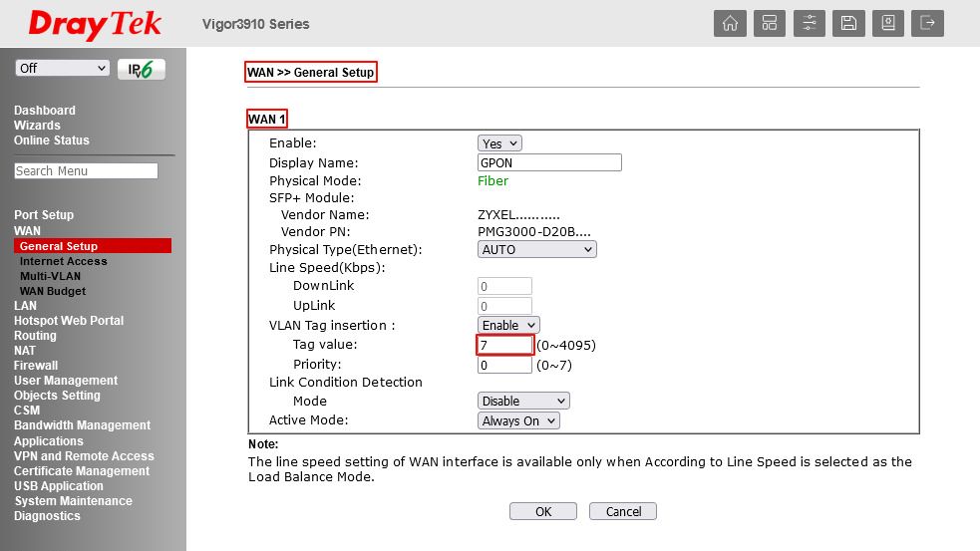Viewport: 980px width, 551px height.
Task: Click the dashboard layout icon in the header
Action: (770, 24)
